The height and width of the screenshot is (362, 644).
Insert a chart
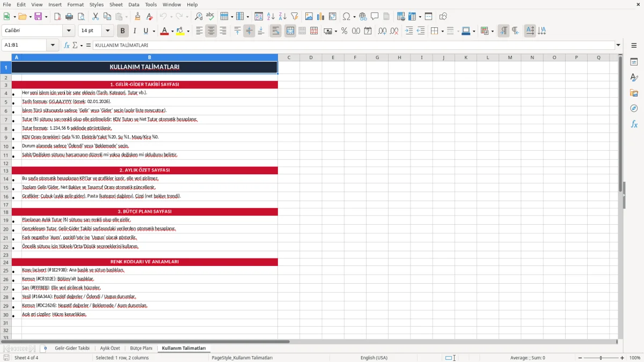point(321,17)
